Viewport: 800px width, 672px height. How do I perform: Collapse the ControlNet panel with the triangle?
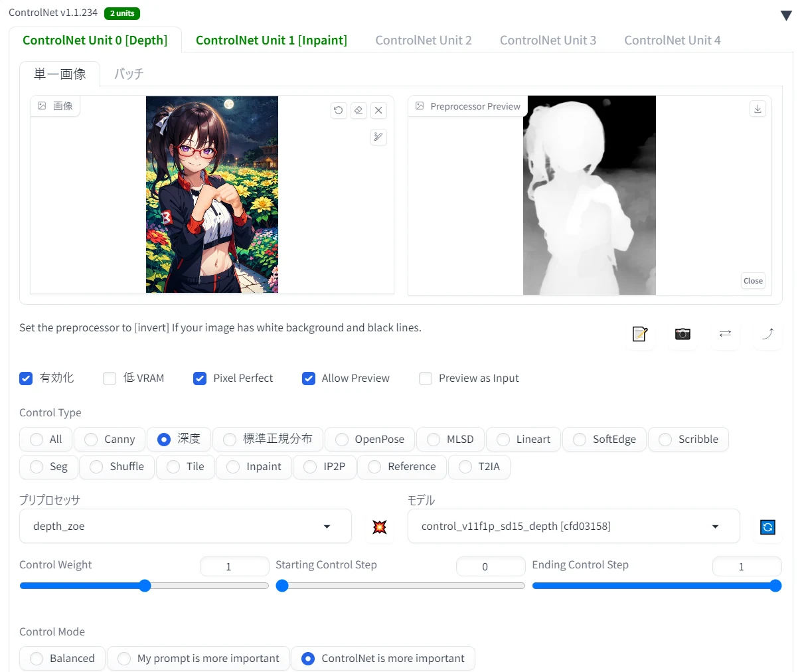[x=786, y=15]
